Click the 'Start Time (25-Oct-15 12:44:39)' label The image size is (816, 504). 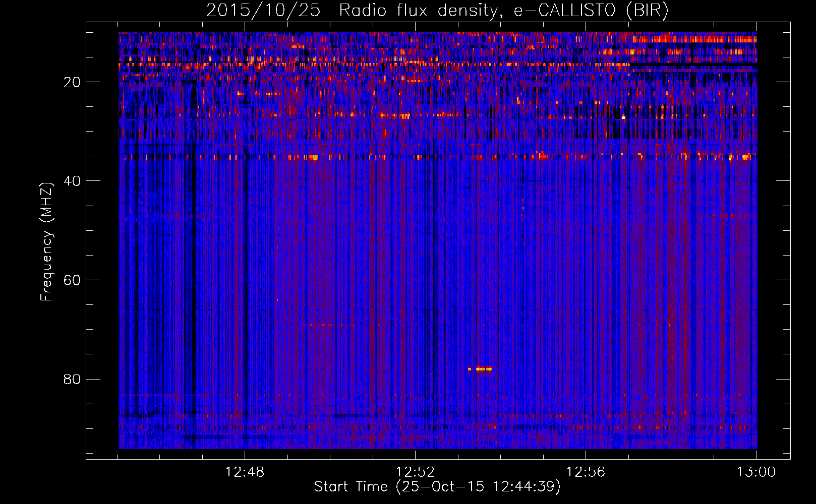point(437,487)
